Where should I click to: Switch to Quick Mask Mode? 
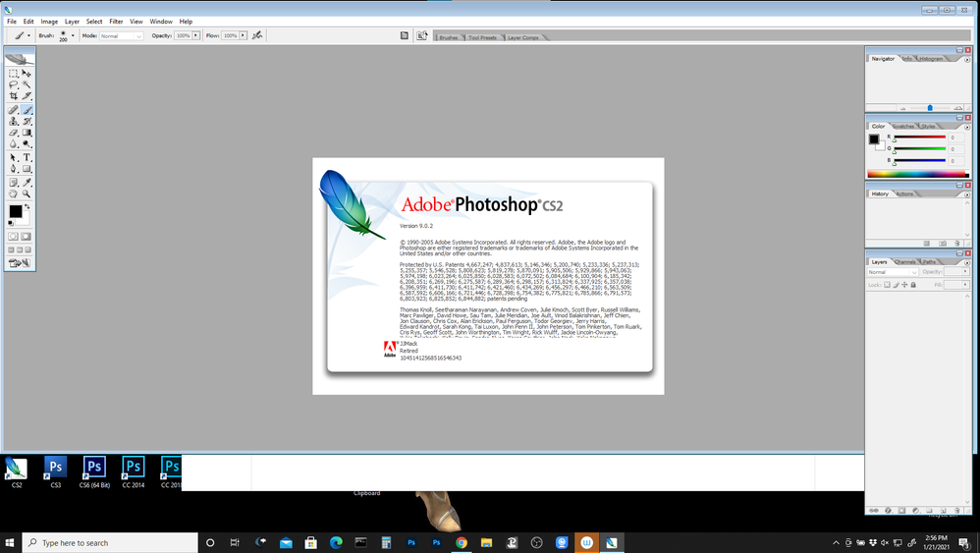(27, 236)
